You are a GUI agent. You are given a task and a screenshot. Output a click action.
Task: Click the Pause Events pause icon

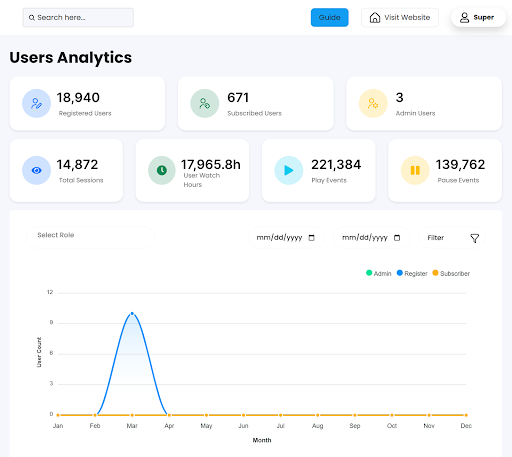(x=415, y=170)
